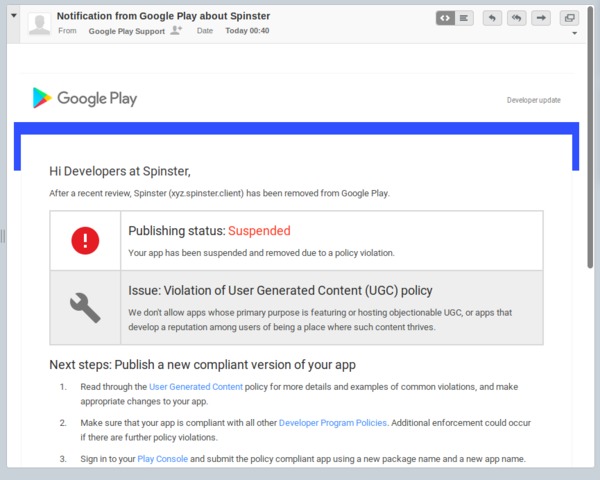Open the message in a new window
This screenshot has height=480, width=600.
(x=569, y=18)
